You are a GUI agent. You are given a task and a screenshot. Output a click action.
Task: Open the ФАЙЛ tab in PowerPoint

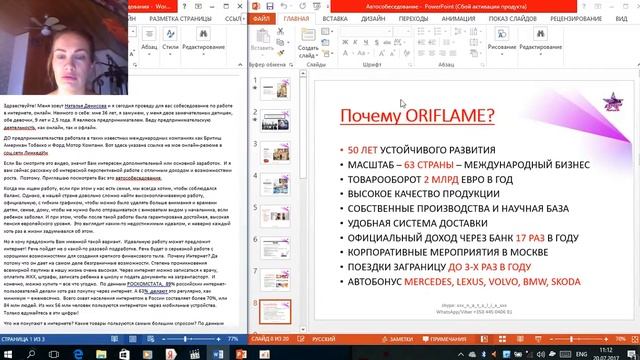[261, 19]
